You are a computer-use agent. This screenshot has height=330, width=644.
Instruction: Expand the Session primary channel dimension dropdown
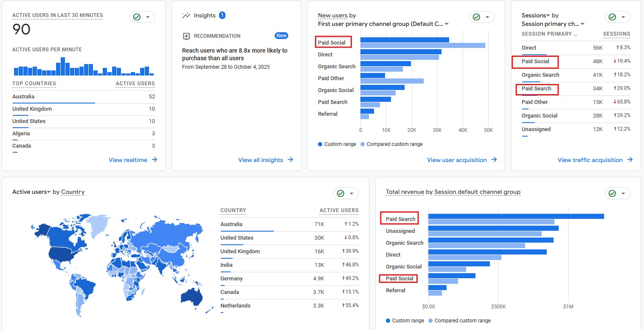click(x=582, y=24)
